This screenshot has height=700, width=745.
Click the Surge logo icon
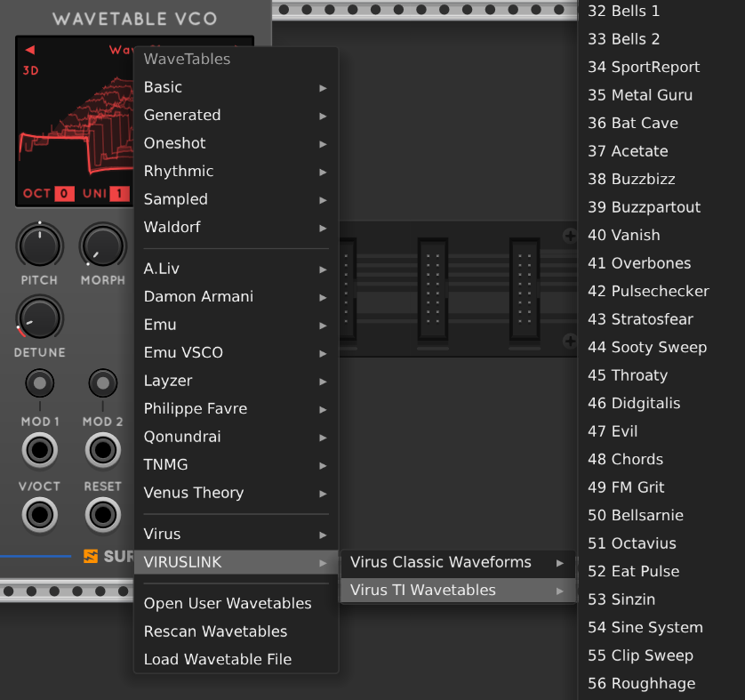pyautogui.click(x=91, y=557)
